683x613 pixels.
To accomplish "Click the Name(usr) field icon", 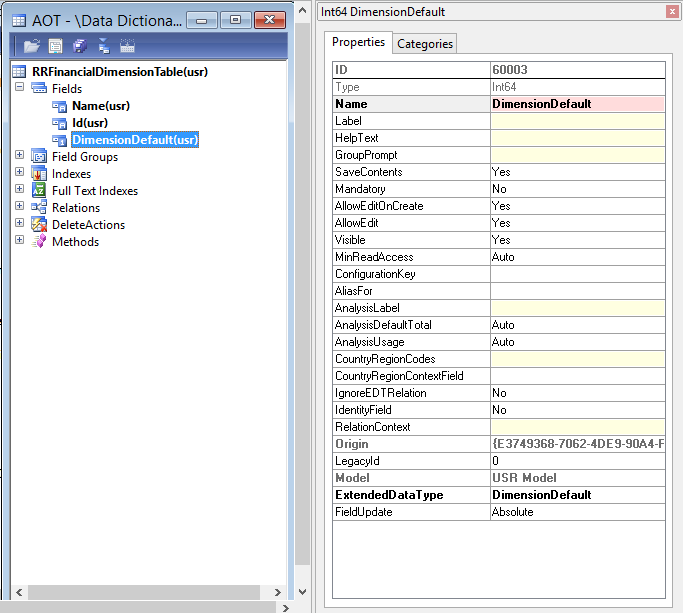I will click(59, 106).
